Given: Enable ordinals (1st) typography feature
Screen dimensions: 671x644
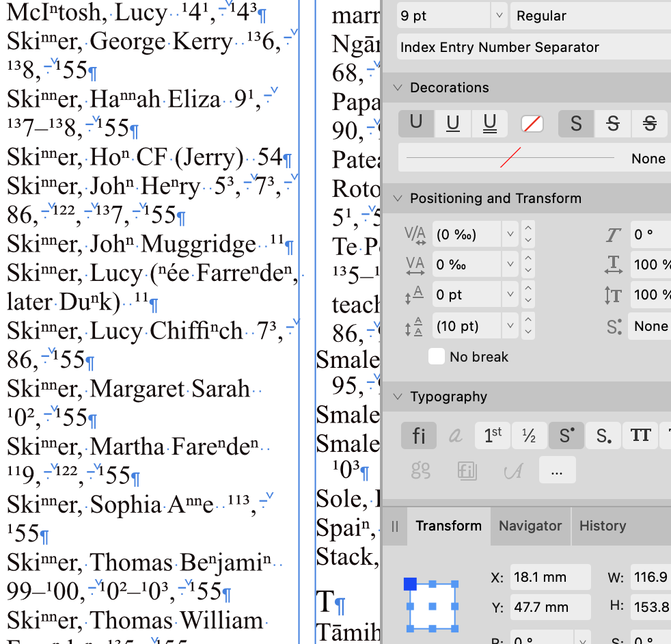Looking at the screenshot, I should 492,436.
